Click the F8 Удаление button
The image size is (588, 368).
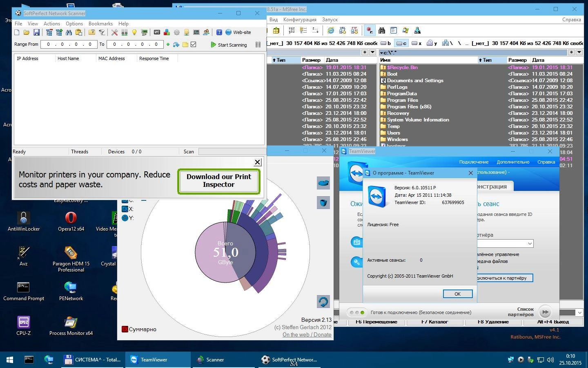pos(493,322)
